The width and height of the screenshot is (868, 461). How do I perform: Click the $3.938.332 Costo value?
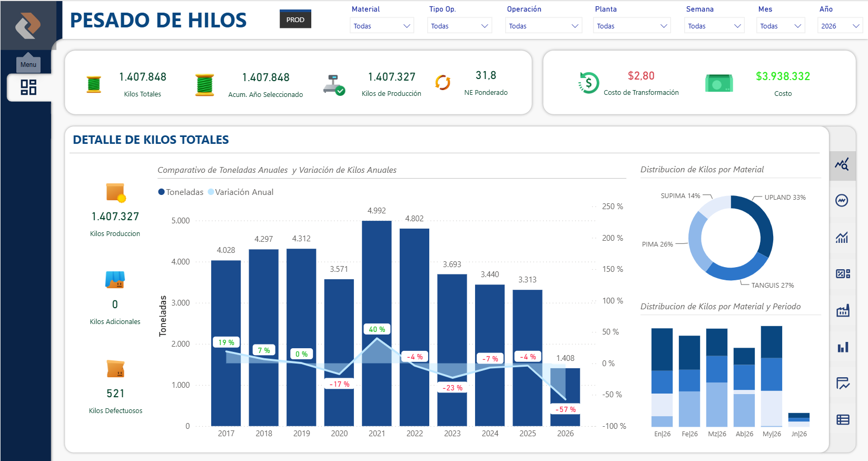(783, 76)
